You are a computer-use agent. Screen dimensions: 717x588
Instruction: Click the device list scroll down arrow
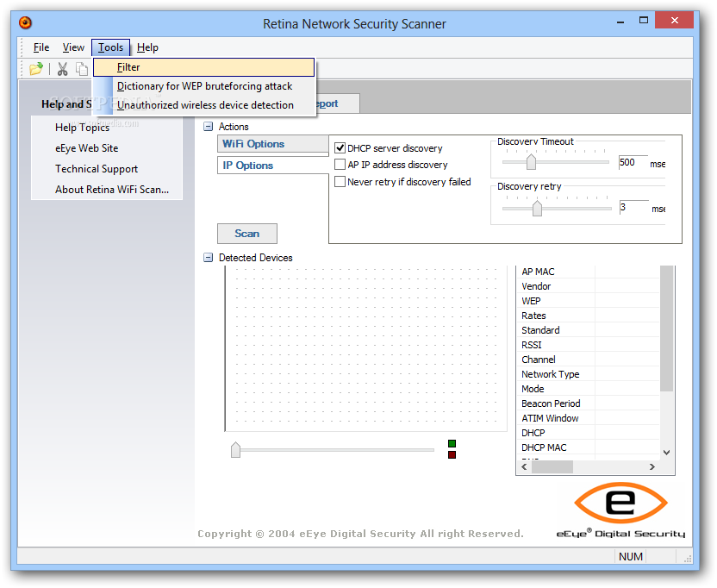[x=667, y=453]
